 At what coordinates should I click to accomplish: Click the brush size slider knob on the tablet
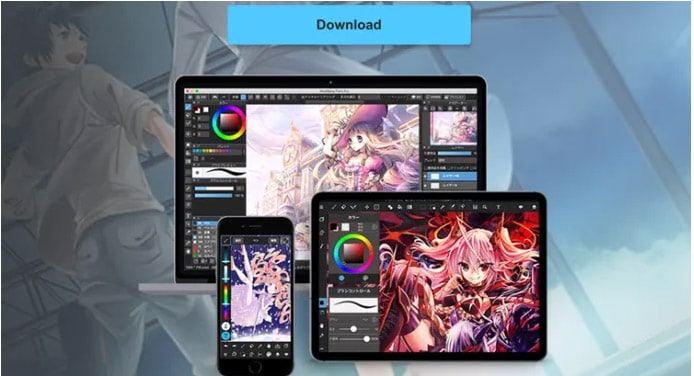[x=354, y=329]
